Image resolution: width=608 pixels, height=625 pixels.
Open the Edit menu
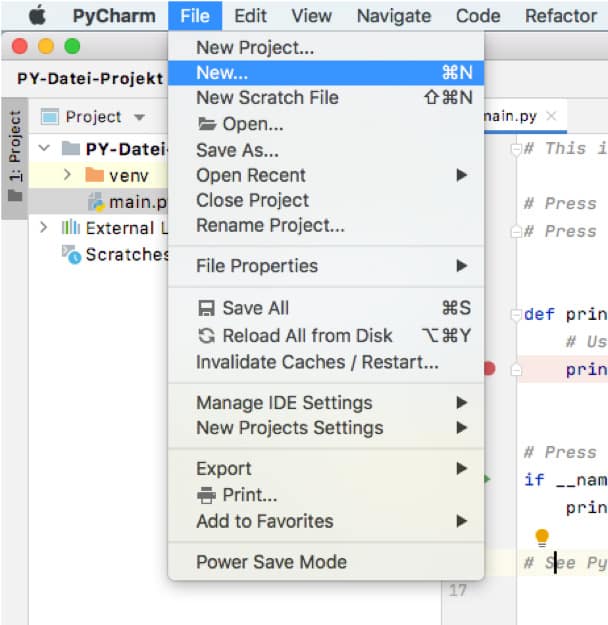(250, 16)
